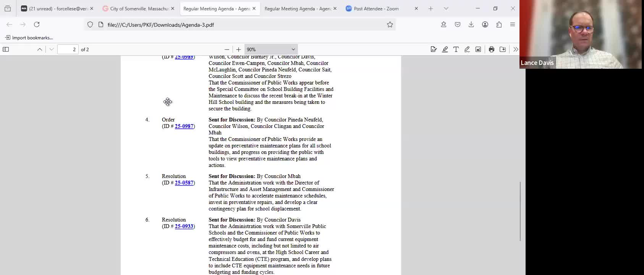Open the 25-0933 resolution link
Image resolution: width=644 pixels, height=275 pixels.
pyautogui.click(x=184, y=226)
